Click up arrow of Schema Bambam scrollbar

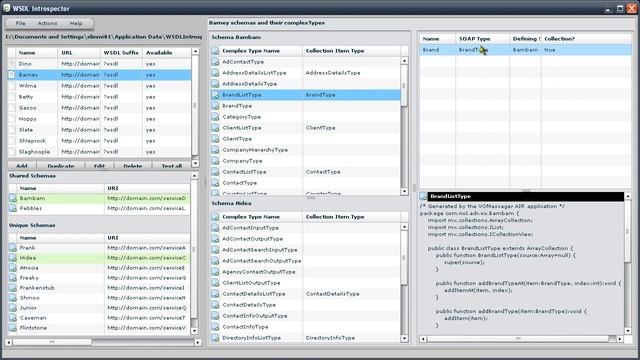coord(404,60)
